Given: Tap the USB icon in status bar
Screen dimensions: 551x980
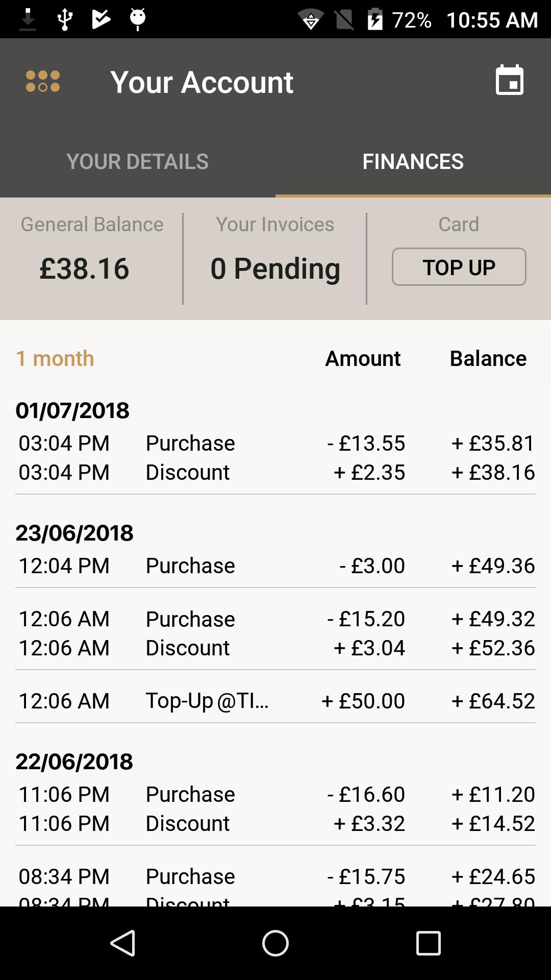Looking at the screenshot, I should coord(65,19).
